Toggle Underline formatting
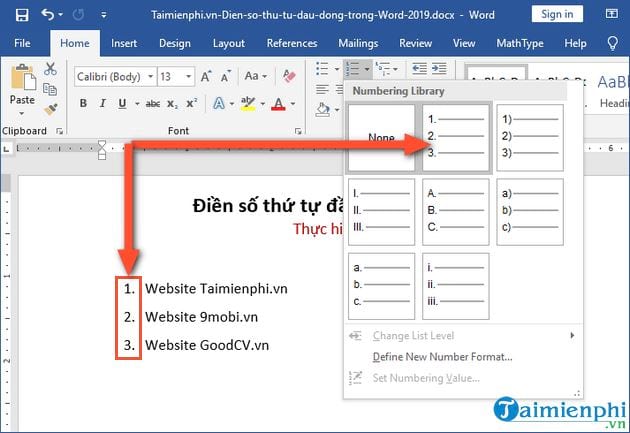The height and width of the screenshot is (433, 630). [122, 104]
